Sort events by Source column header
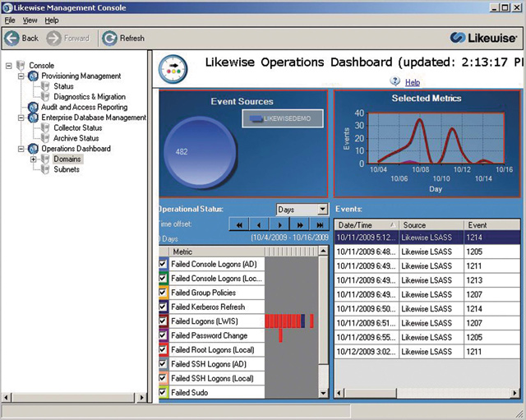 coord(431,224)
